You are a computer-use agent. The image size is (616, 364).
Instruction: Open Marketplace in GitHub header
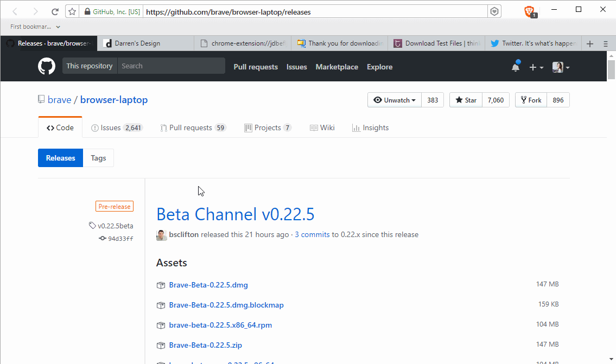pos(336,67)
